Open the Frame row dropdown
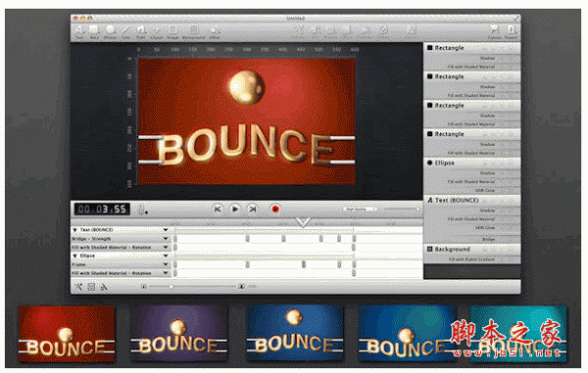Viewport: 588px width, 373px height. [166, 264]
